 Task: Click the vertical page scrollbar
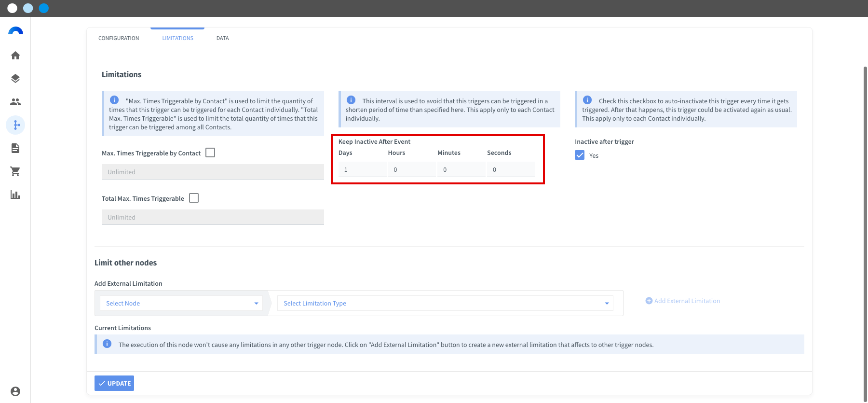pos(865,234)
